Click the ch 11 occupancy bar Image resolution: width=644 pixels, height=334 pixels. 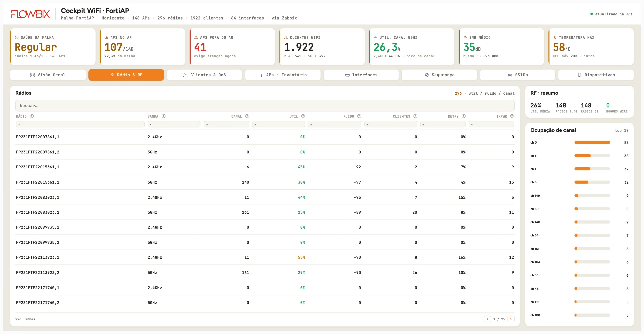592,156
